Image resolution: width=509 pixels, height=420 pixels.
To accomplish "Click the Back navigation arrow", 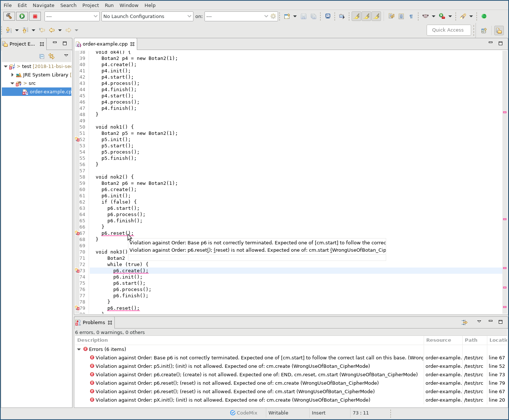I will (x=52, y=30).
